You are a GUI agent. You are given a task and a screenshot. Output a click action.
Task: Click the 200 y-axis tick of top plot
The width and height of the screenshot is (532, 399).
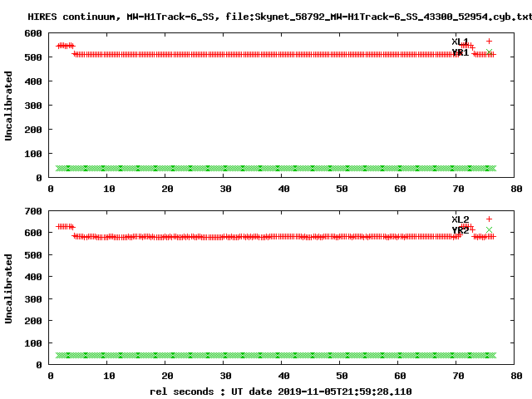[x=33, y=130]
